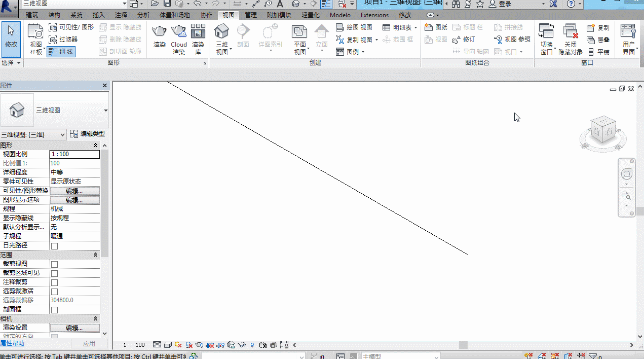This screenshot has height=359, width=644.
Task: Click the 视图比例 value field
Action: (x=74, y=154)
